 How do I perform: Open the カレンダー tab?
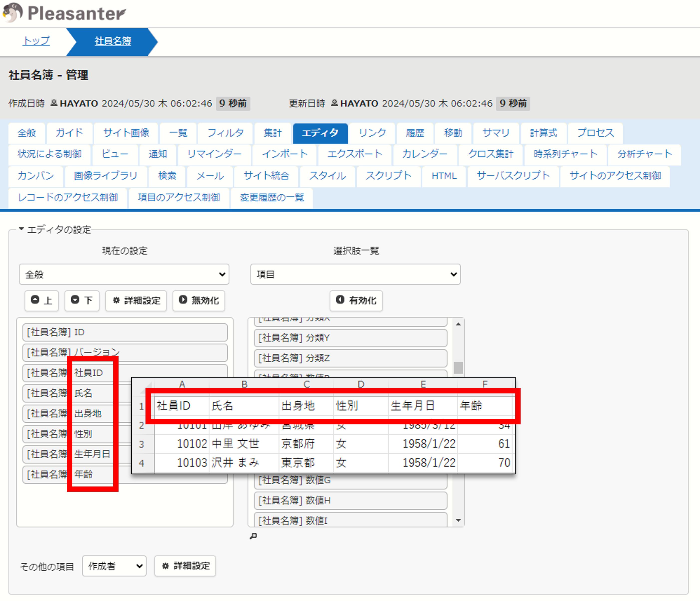425,154
